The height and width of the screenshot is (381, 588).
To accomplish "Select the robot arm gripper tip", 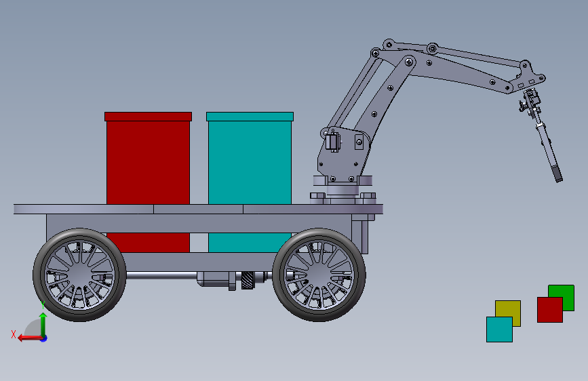I will (557, 176).
